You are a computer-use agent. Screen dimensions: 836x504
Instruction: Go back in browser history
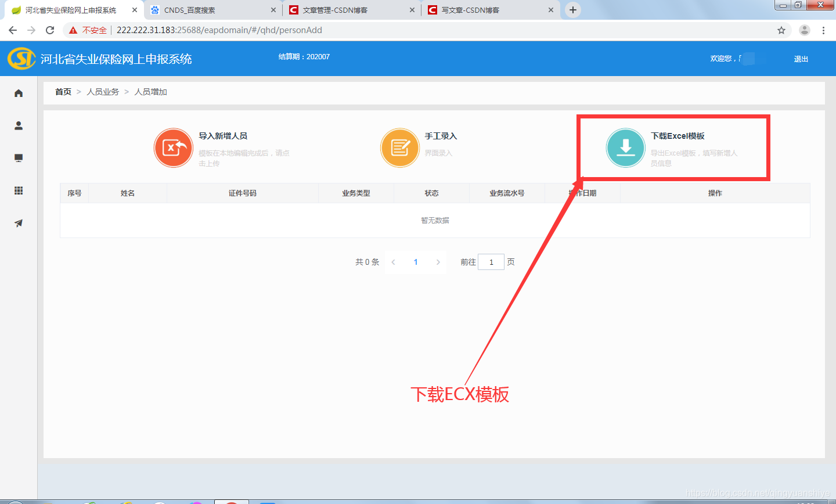(x=13, y=30)
